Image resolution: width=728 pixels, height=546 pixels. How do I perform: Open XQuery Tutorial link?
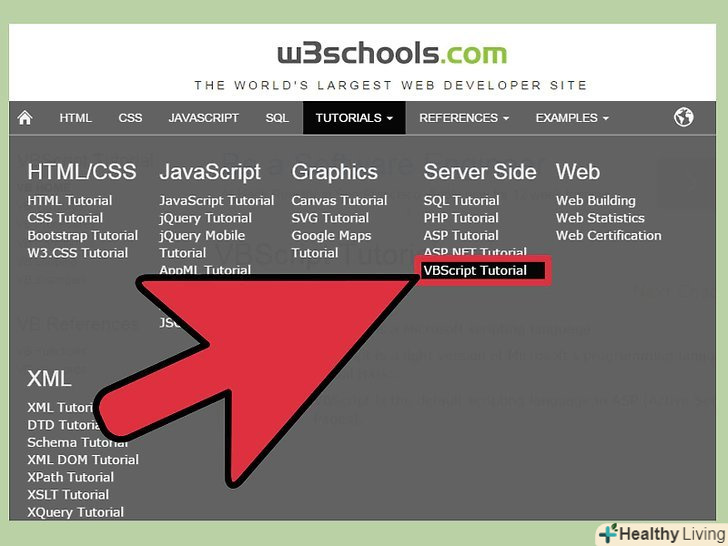(76, 512)
